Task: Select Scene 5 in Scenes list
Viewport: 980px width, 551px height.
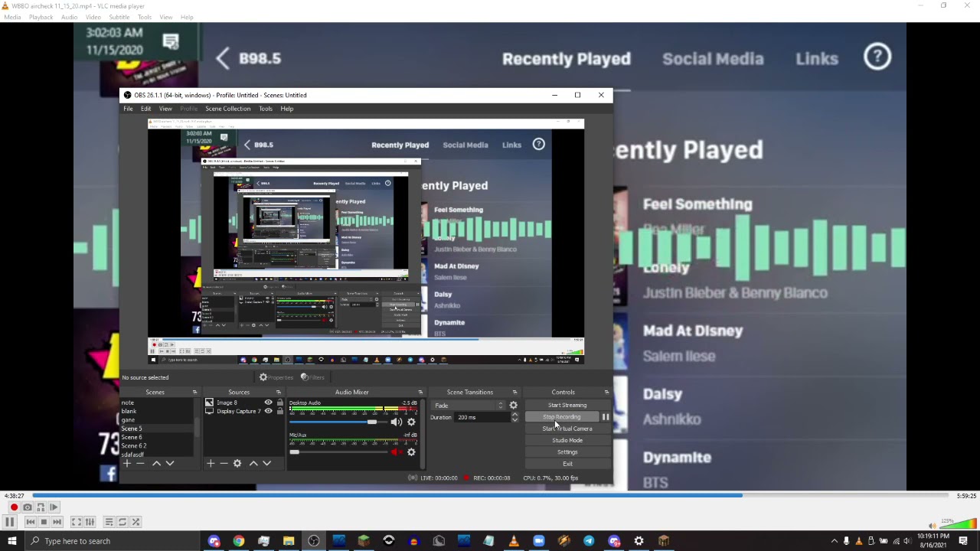Action: pos(157,429)
